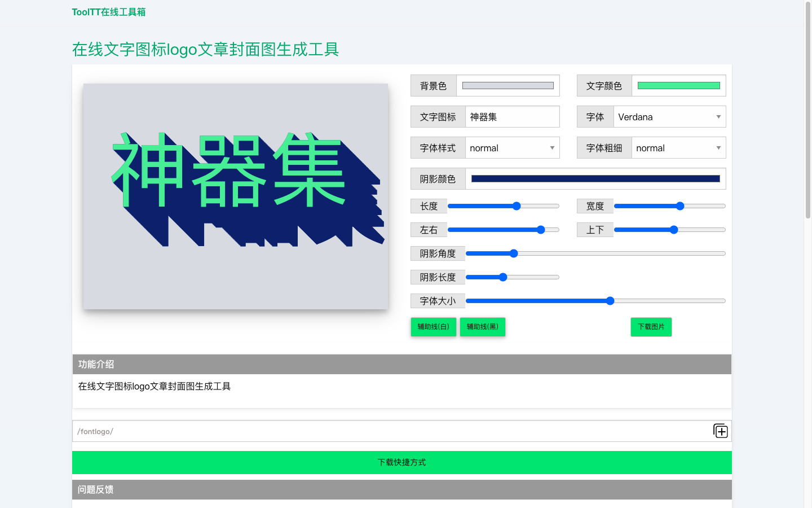The height and width of the screenshot is (508, 812).
Task: Click the copy icon next to /fontlogo/
Action: point(720,431)
